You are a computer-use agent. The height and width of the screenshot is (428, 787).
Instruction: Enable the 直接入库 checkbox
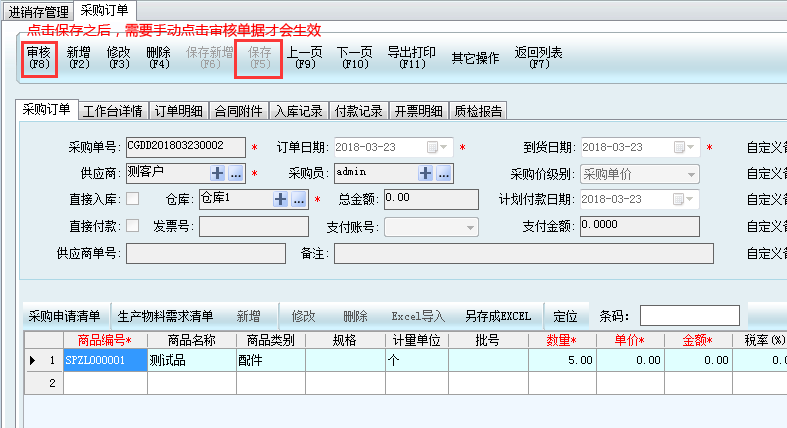pos(132,199)
